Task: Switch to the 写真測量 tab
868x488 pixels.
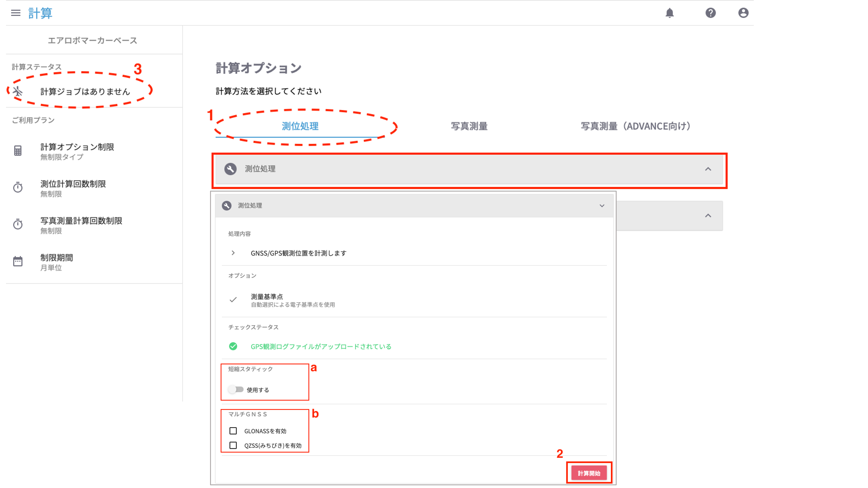Action: click(x=469, y=126)
